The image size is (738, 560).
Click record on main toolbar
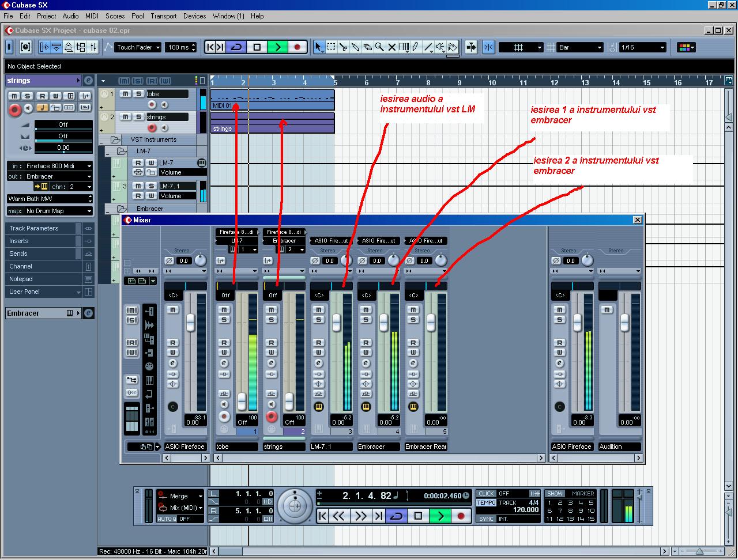pyautogui.click(x=297, y=47)
